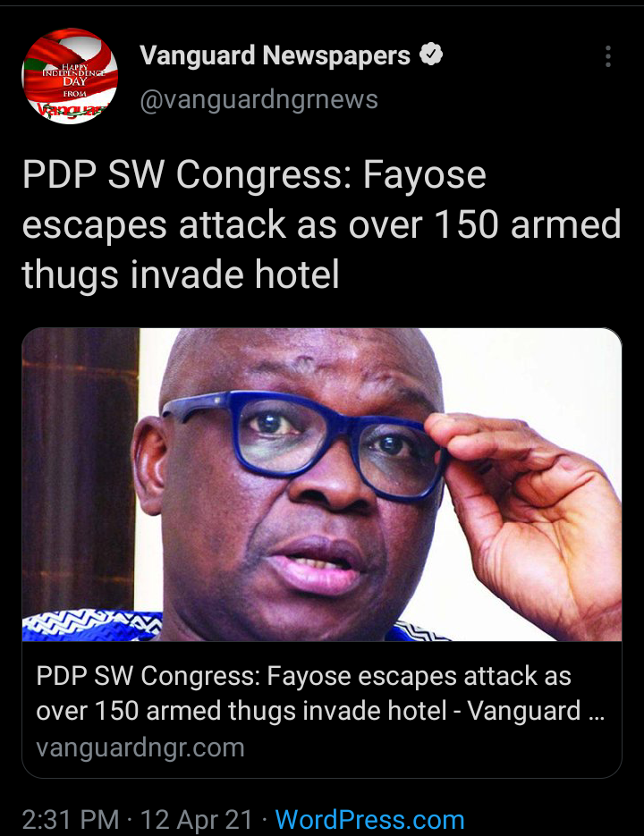The height and width of the screenshot is (836, 644).
Task: Click 'Vanguard …' at the card title end
Action: (x=536, y=711)
